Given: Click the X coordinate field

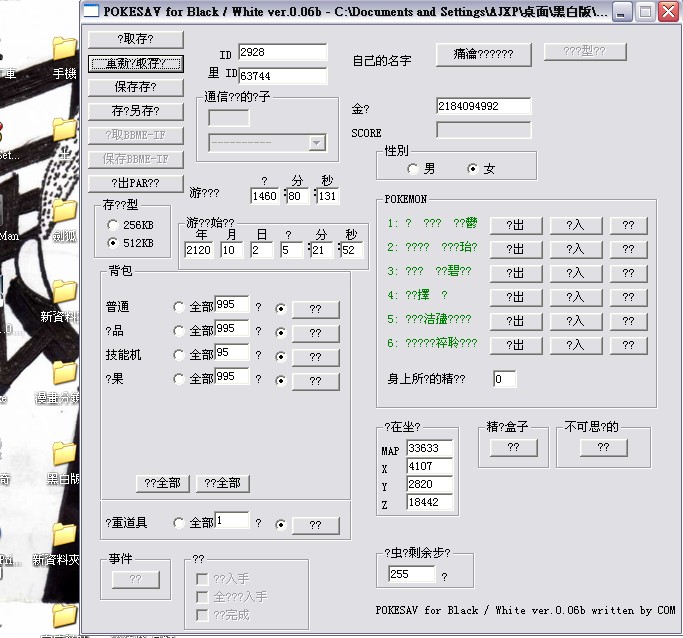Looking at the screenshot, I should click(430, 466).
